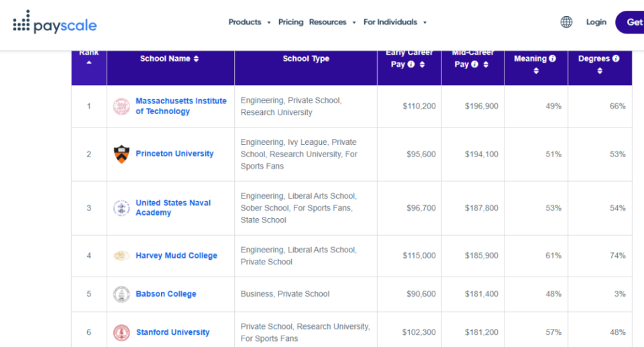
Task: Open Babson College link
Action: pos(166,294)
